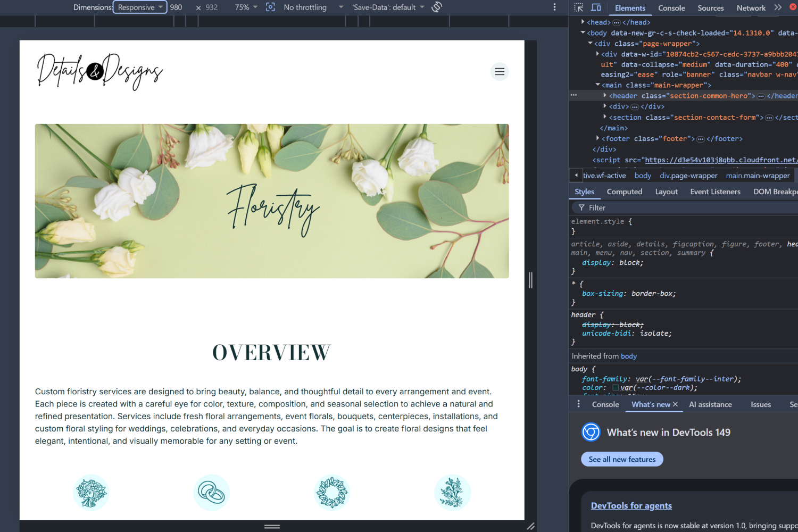This screenshot has width=798, height=532.
Task: Open the Styles pane tab
Action: point(584,192)
